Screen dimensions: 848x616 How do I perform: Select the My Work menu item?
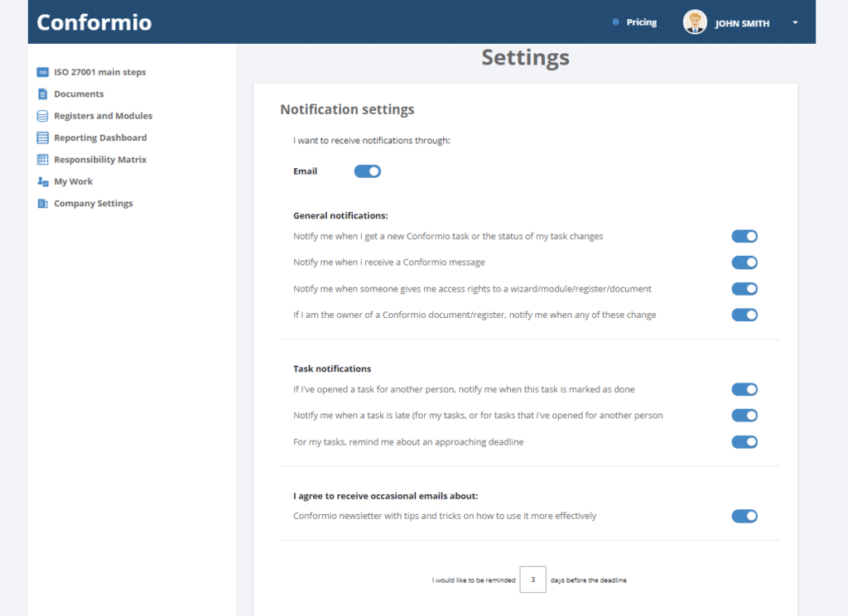pyautogui.click(x=73, y=181)
